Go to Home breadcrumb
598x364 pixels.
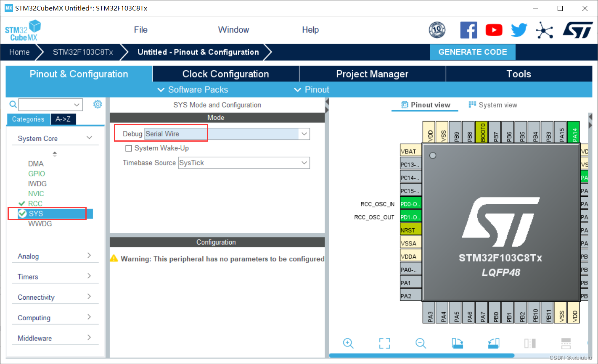(19, 52)
